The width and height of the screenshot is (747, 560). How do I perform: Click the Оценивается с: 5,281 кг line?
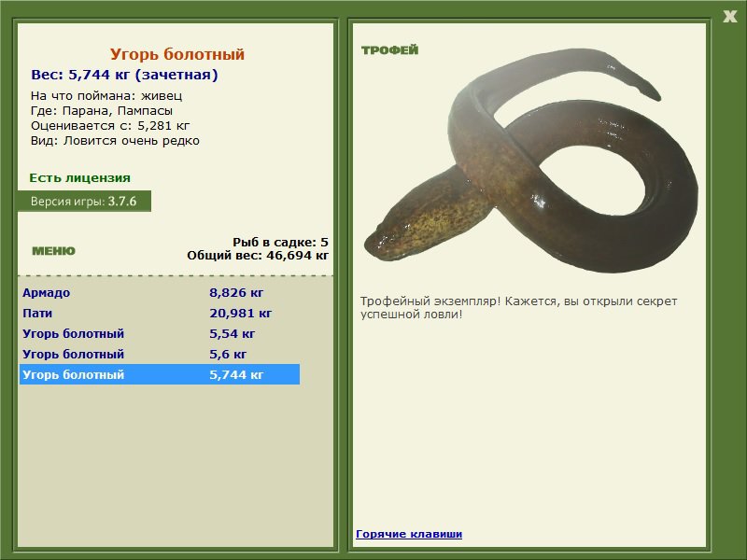pos(110,126)
